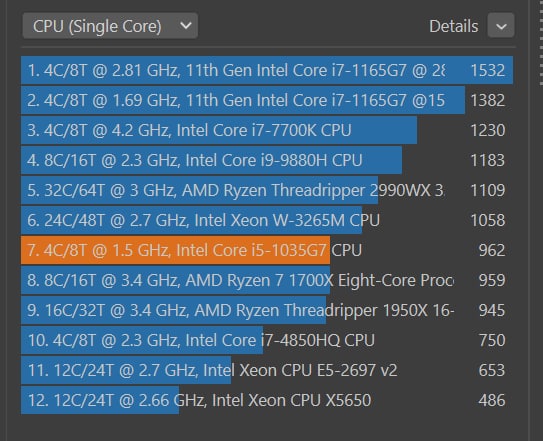
Task: Select the Intel Core i7-4850HQ row
Action: (x=267, y=340)
